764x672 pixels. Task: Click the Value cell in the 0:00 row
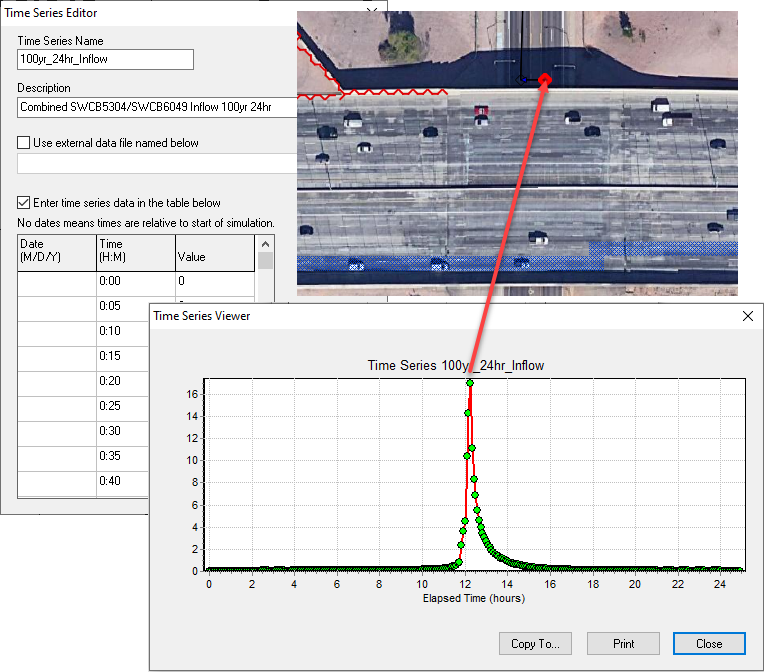click(x=214, y=282)
